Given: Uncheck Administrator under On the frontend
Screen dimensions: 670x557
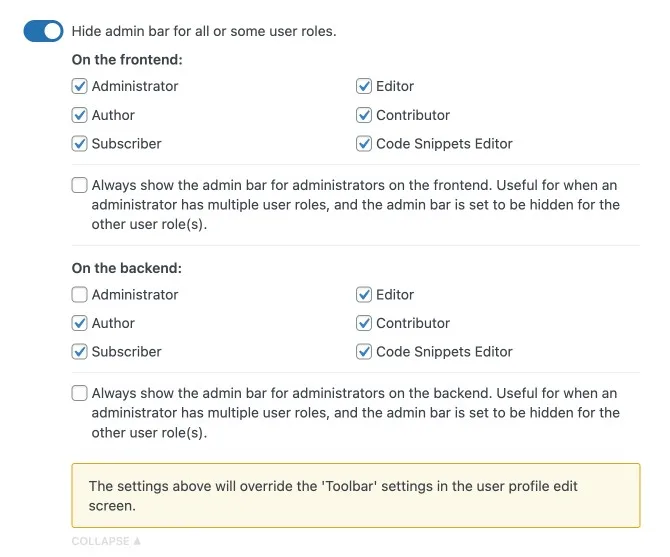Looking at the screenshot, I should [x=80, y=86].
